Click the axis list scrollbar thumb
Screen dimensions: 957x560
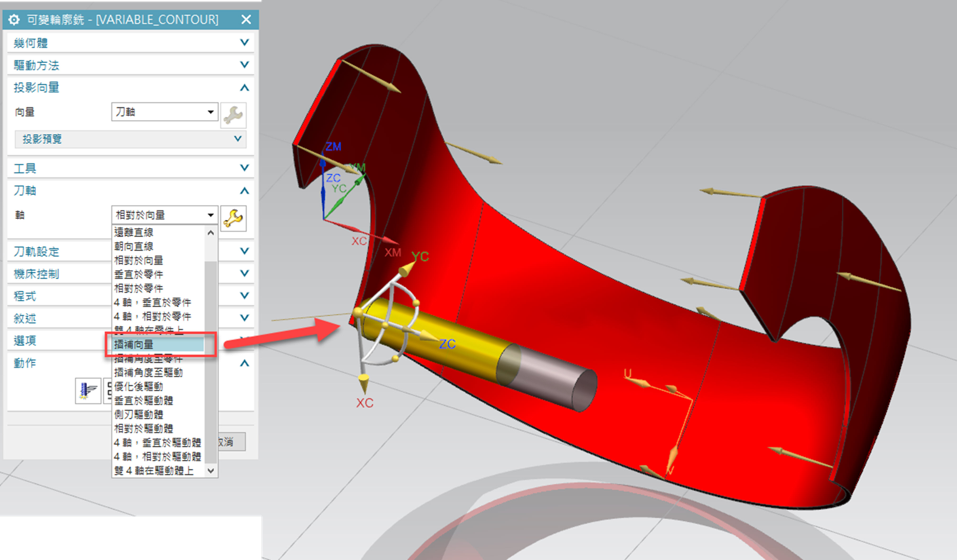pos(211,362)
